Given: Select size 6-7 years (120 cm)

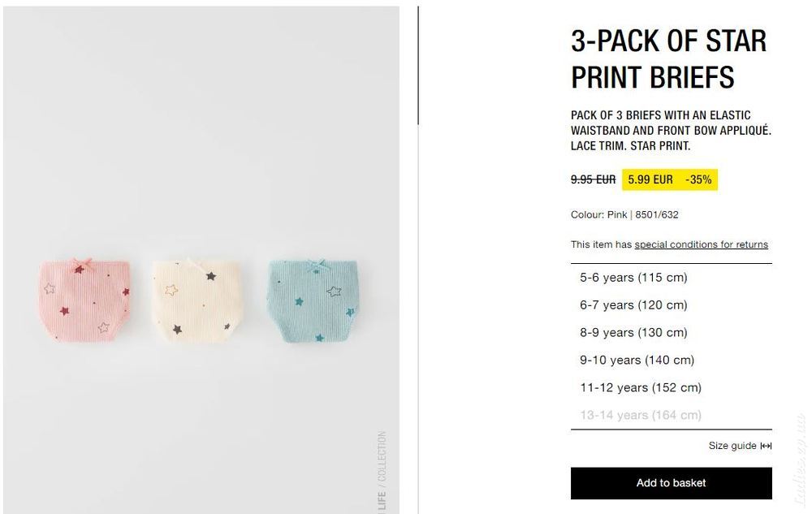Looking at the screenshot, I should tap(672, 305).
